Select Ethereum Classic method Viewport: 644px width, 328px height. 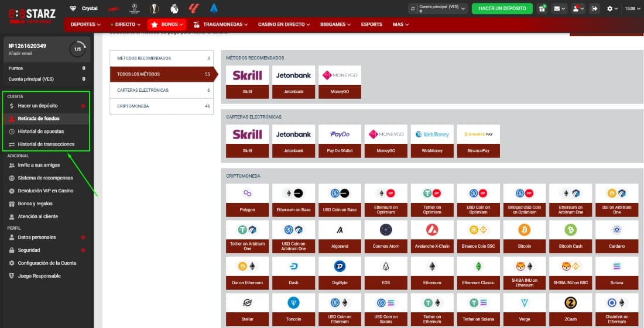point(478,273)
